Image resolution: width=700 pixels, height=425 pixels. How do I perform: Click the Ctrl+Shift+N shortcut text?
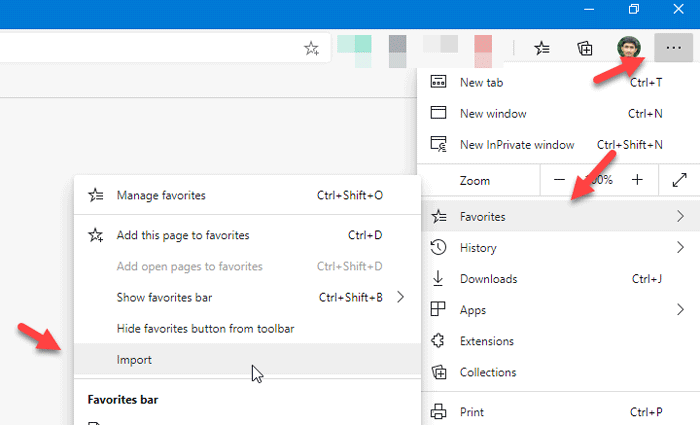[629, 145]
